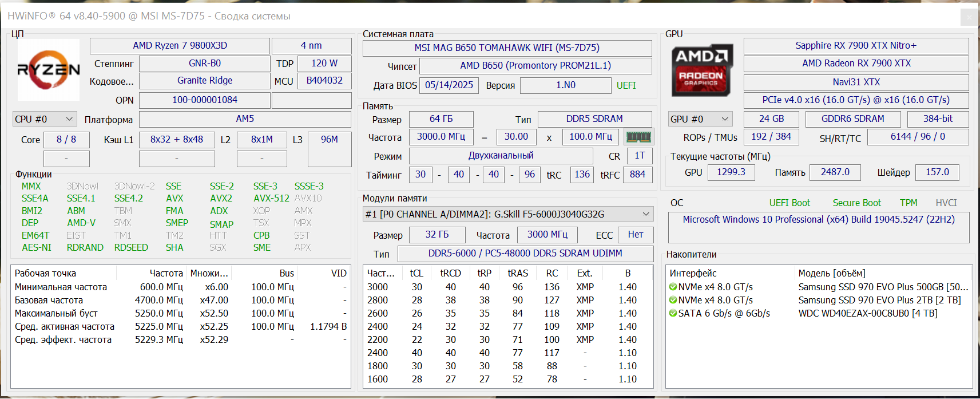Click the AMD Radeon Graphics logo

702,70
